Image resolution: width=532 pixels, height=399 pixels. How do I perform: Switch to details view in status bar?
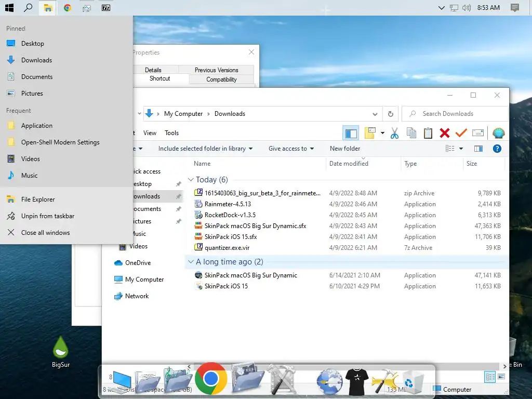490,377
